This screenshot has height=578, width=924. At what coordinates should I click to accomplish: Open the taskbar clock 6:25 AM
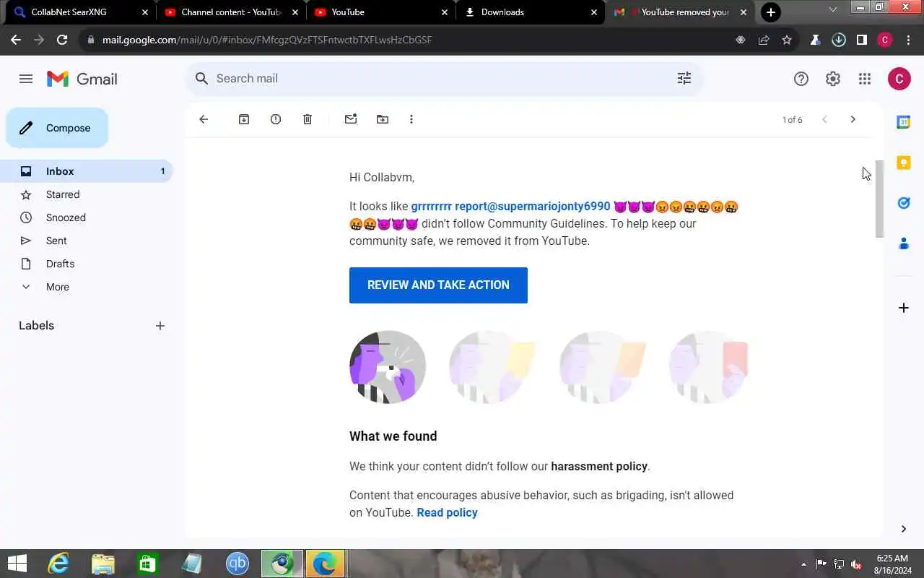pyautogui.click(x=892, y=558)
